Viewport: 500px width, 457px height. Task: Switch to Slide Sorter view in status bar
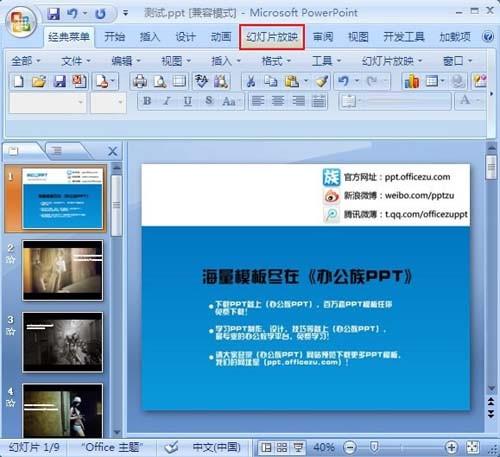pyautogui.click(x=282, y=447)
